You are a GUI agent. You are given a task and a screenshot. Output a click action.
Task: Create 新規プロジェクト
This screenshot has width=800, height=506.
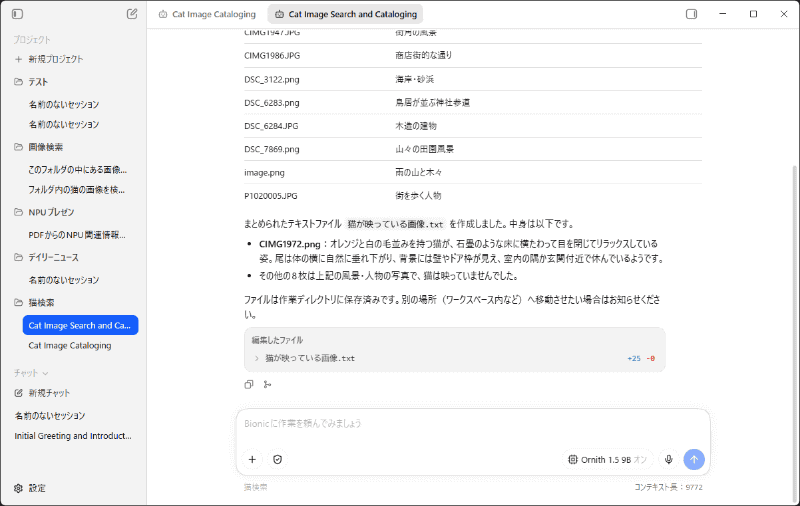click(56, 59)
